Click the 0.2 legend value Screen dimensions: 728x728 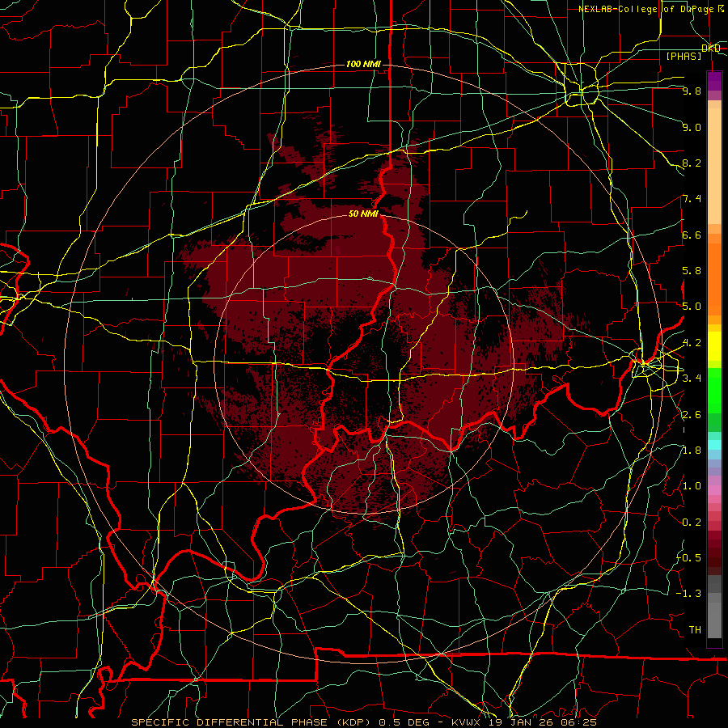692,522
